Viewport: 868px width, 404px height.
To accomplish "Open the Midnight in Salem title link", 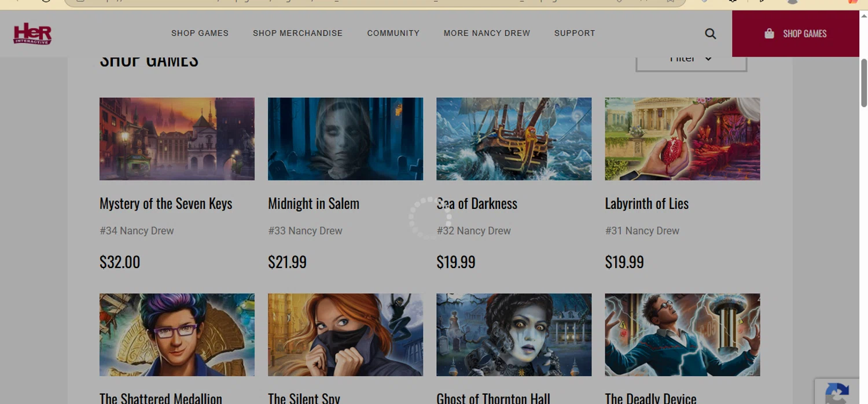I will (314, 204).
